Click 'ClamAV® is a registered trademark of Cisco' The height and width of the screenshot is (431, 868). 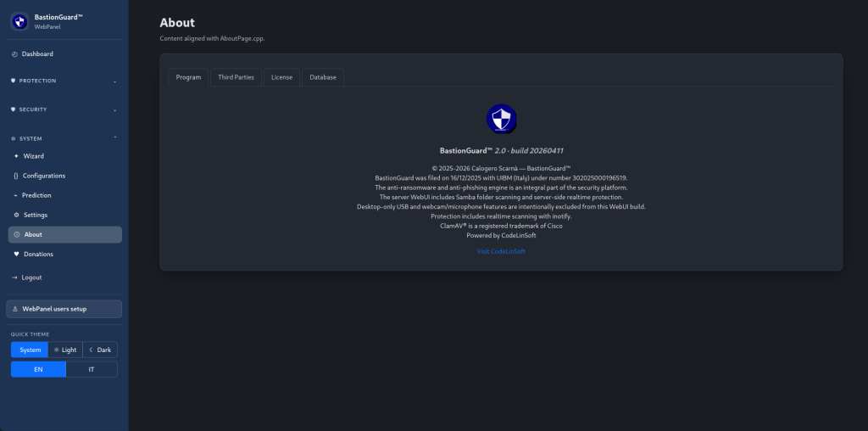[x=501, y=226]
